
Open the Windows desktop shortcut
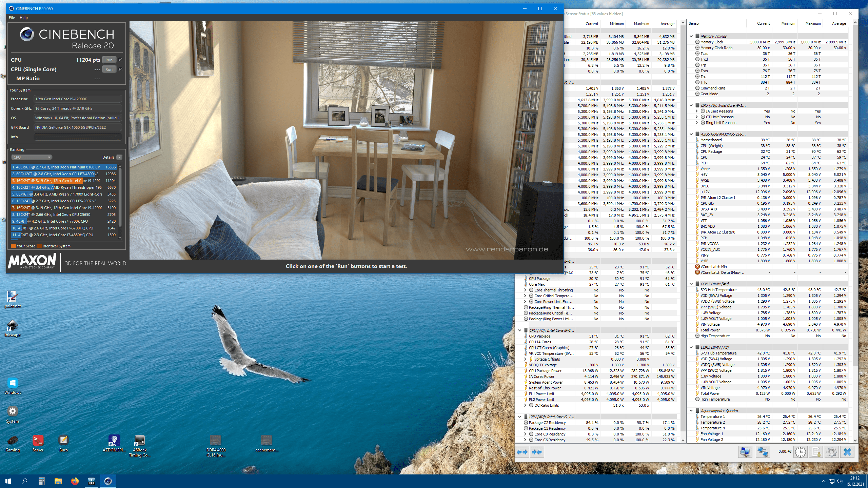tap(13, 386)
